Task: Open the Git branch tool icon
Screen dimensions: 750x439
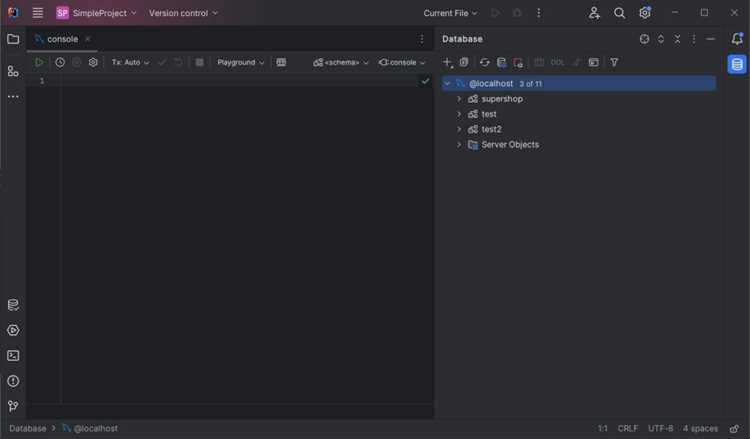Action: (13, 406)
